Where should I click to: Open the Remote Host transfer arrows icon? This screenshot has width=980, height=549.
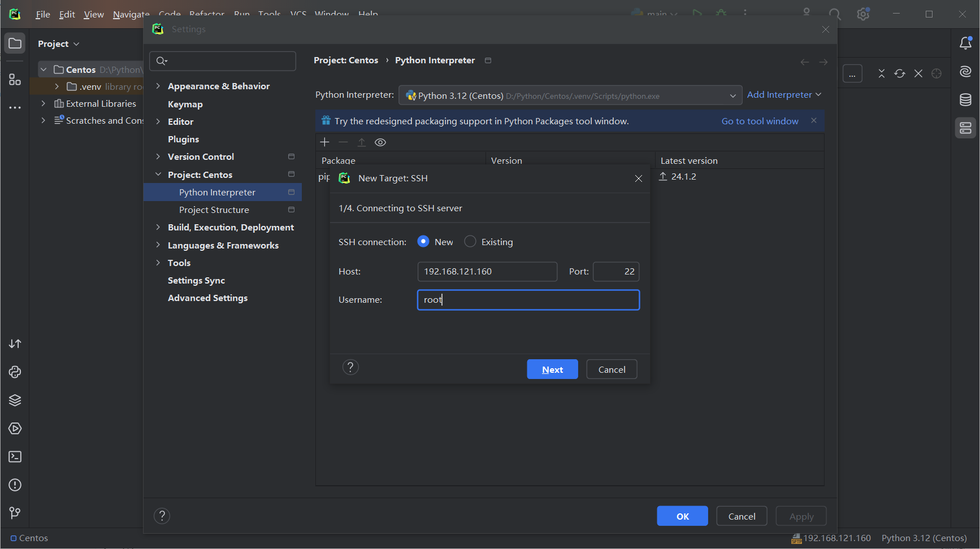[x=15, y=344]
